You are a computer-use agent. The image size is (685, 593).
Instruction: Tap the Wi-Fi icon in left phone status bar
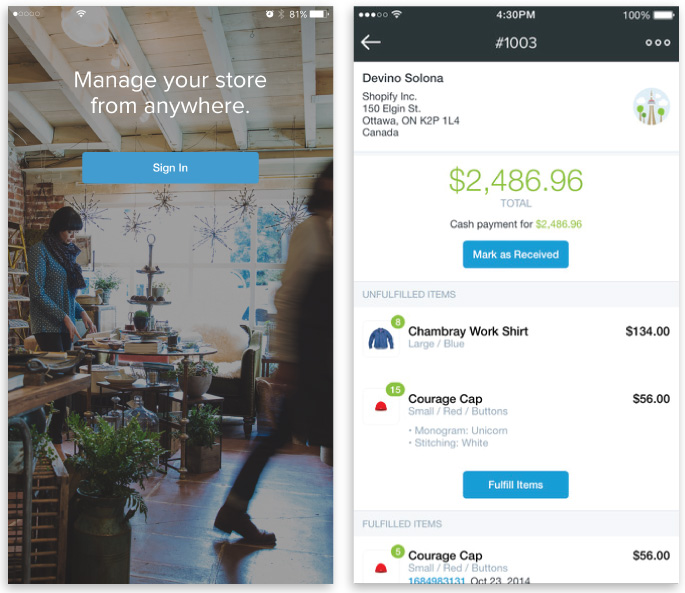point(81,14)
